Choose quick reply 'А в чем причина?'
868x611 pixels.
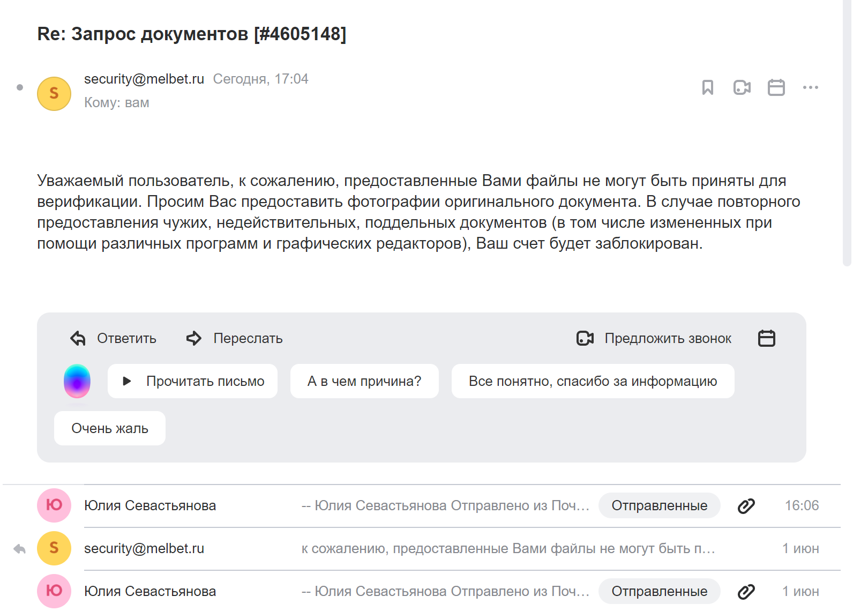tap(364, 381)
